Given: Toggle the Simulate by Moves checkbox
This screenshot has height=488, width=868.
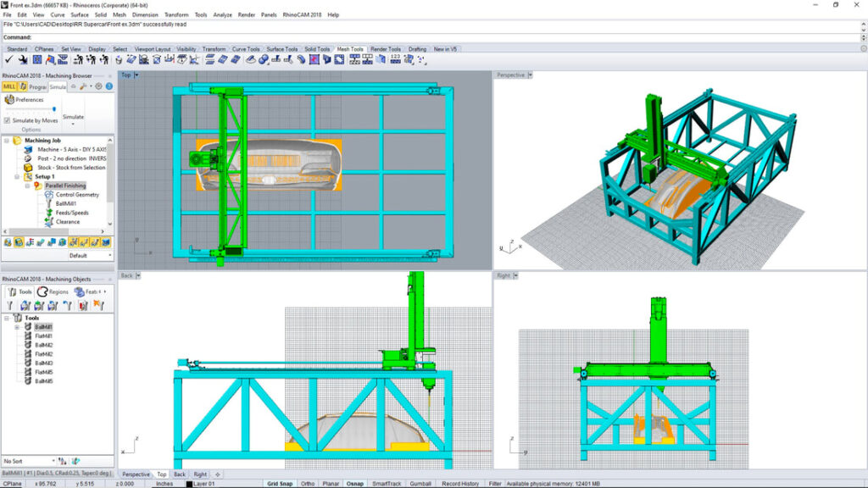Looking at the screenshot, I should point(8,120).
